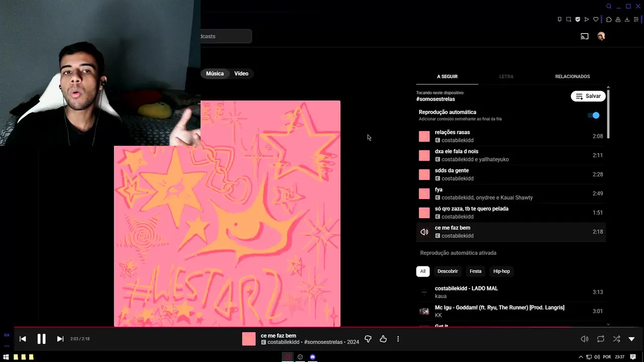Play 'Mc Igu - Goddam!' suggestion
This screenshot has height=362, width=644.
(511, 311)
